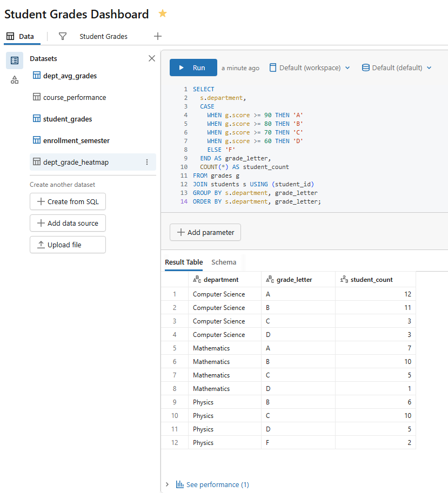
Task: Run the SQL query
Action: pos(193,67)
